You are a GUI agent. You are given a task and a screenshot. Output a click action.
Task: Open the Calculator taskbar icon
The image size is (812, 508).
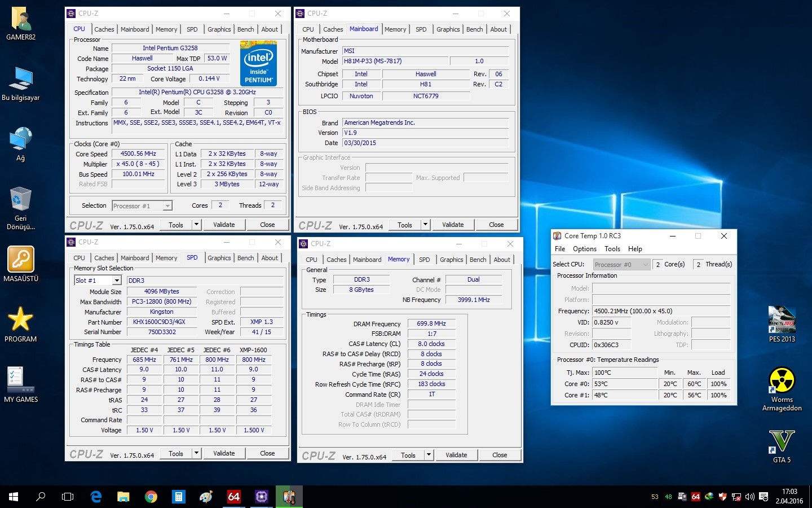pos(179,497)
